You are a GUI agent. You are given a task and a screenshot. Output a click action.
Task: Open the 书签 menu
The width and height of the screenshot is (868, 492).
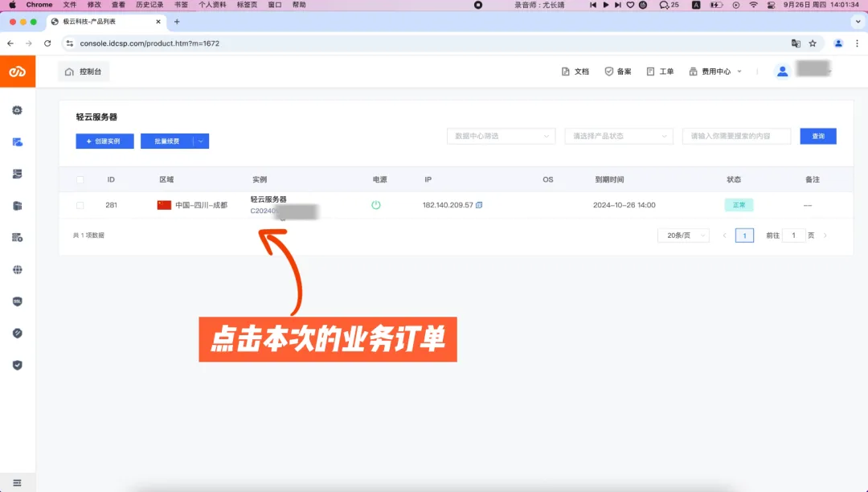click(x=181, y=5)
